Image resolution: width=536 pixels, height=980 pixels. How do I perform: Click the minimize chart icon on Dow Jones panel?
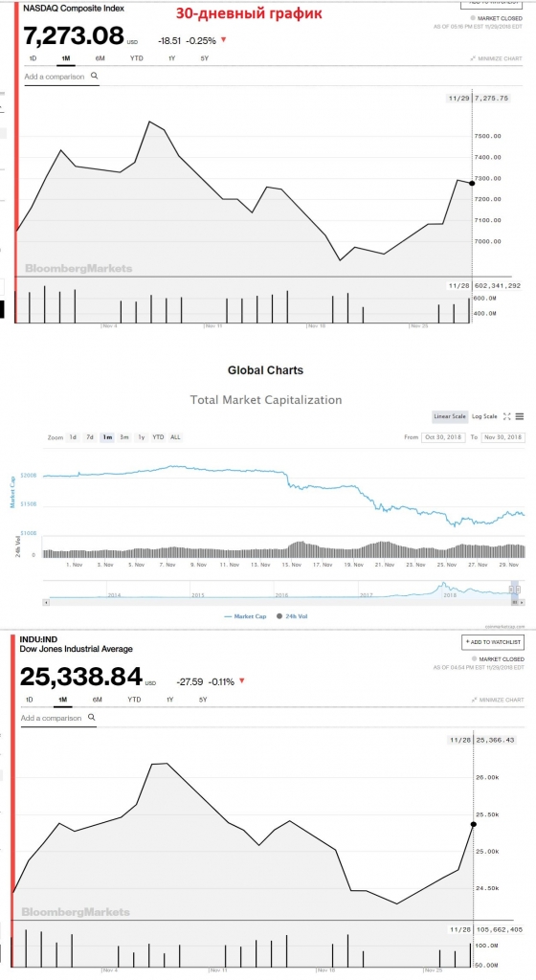(x=475, y=700)
